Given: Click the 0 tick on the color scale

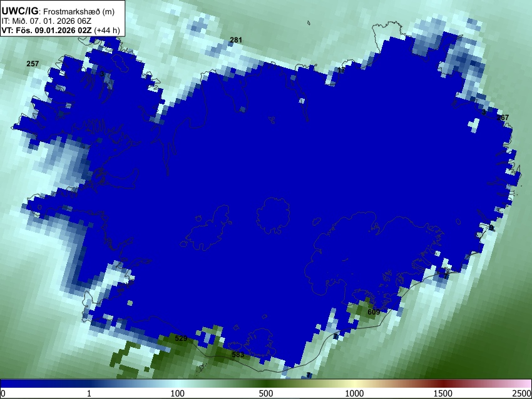Looking at the screenshot, I should point(3,393).
